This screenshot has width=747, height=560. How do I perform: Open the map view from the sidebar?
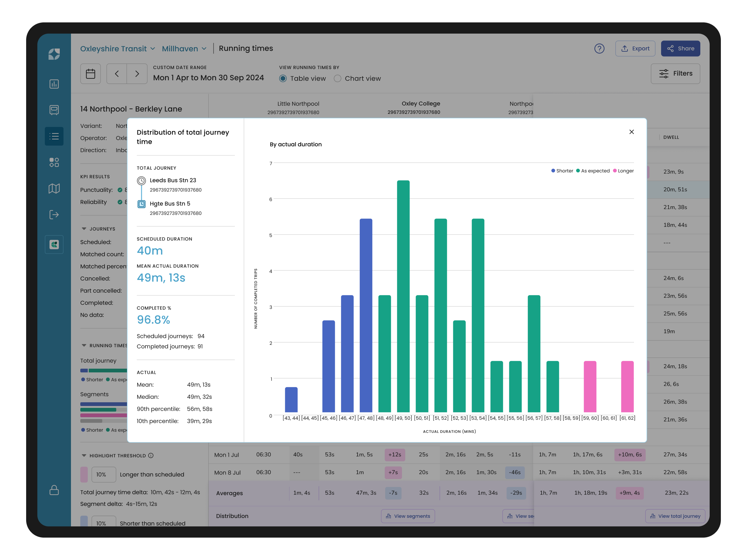54,188
